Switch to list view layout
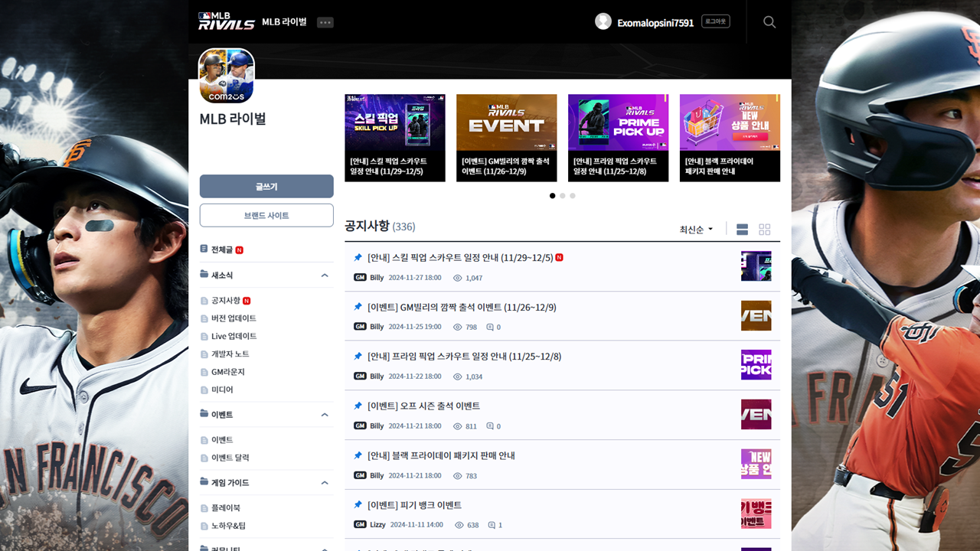The image size is (980, 551). tap(742, 230)
